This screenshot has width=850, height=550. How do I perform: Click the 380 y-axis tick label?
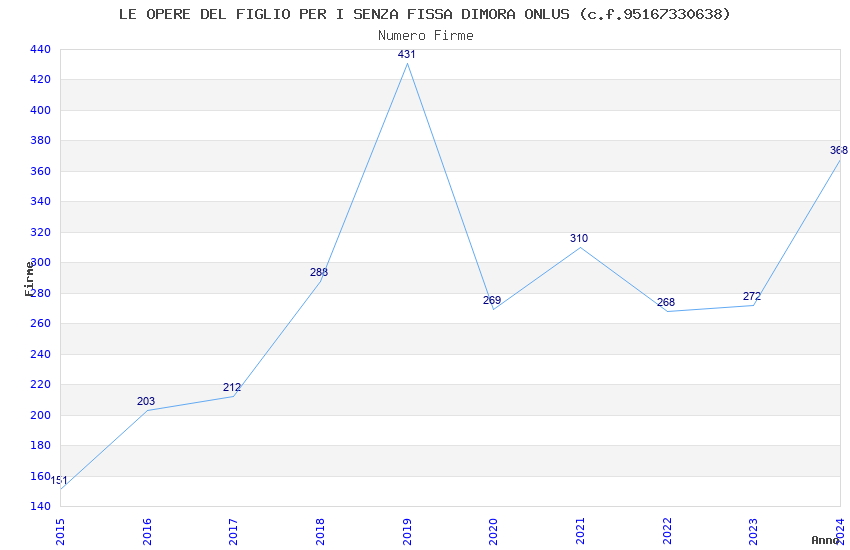click(x=40, y=140)
